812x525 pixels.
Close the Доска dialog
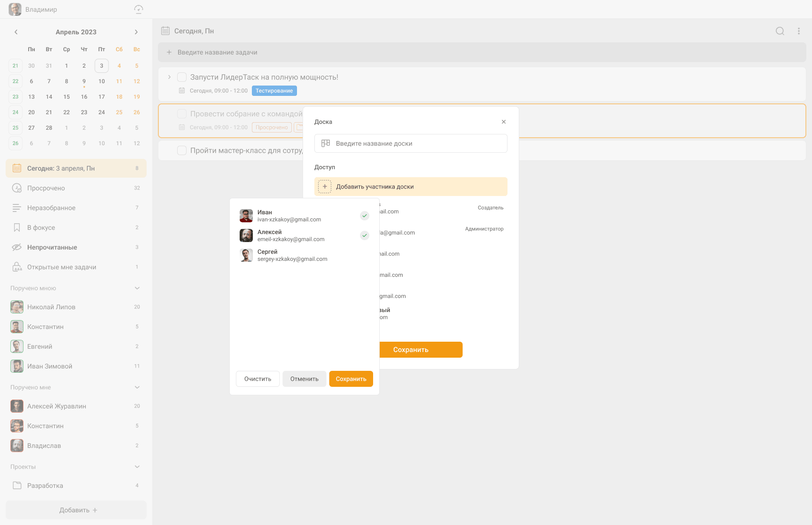(x=504, y=122)
